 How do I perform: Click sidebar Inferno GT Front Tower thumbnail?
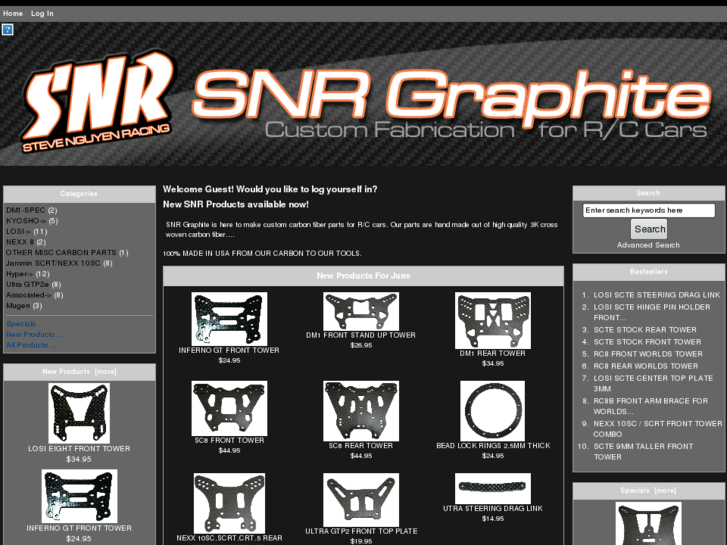click(x=79, y=496)
